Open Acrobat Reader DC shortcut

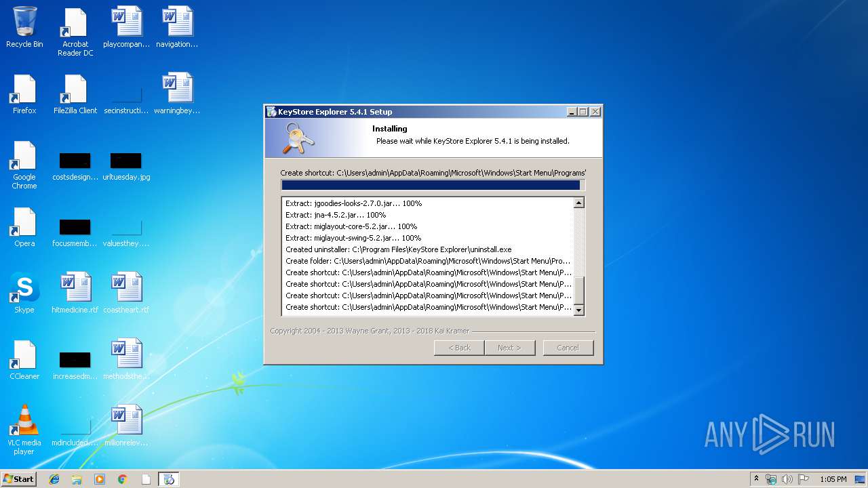[x=75, y=32]
